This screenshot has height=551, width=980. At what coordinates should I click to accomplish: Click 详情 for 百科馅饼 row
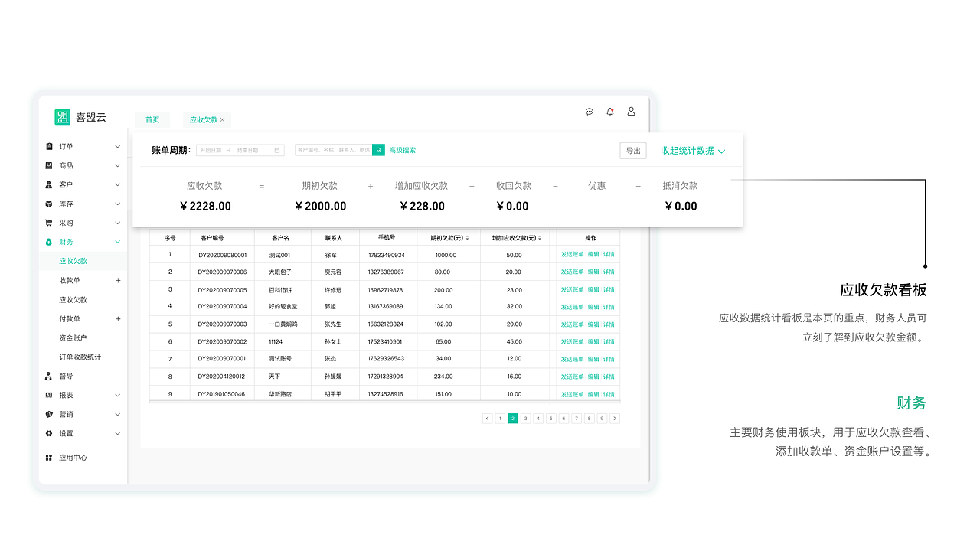(609, 290)
